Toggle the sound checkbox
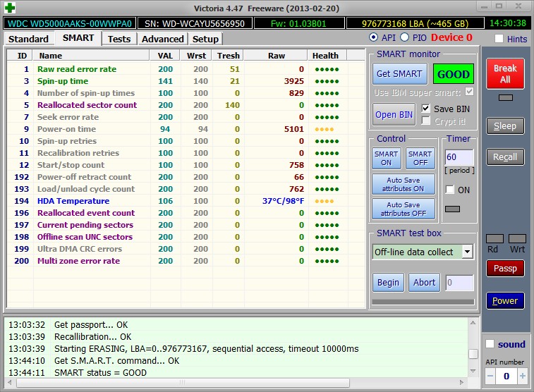 [490, 344]
